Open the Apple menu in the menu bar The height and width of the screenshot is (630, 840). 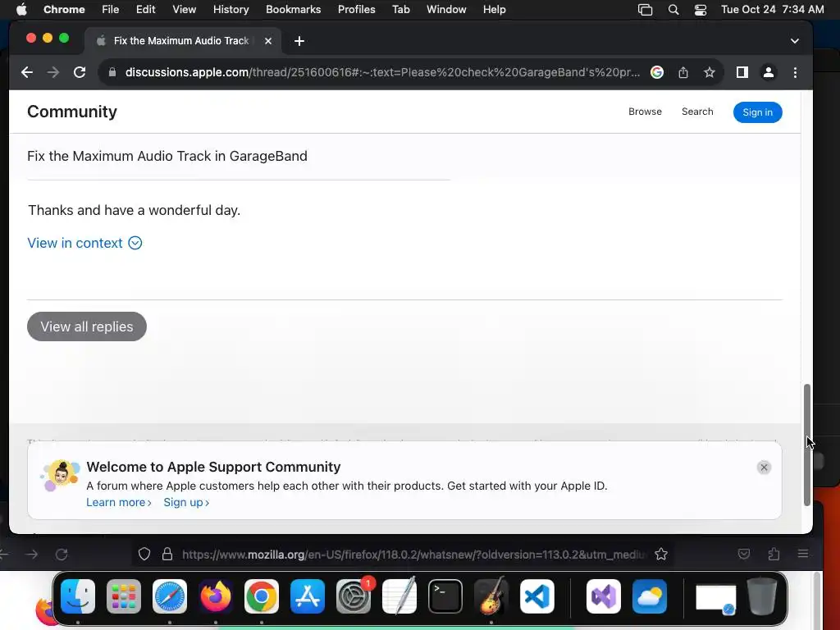pyautogui.click(x=21, y=10)
